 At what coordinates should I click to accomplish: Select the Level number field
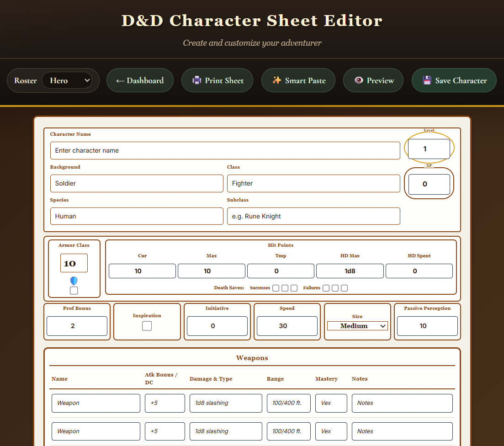click(x=429, y=149)
